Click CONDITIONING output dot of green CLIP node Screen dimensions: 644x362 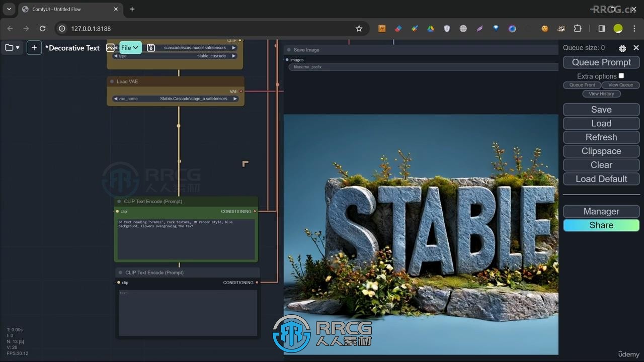(255, 211)
